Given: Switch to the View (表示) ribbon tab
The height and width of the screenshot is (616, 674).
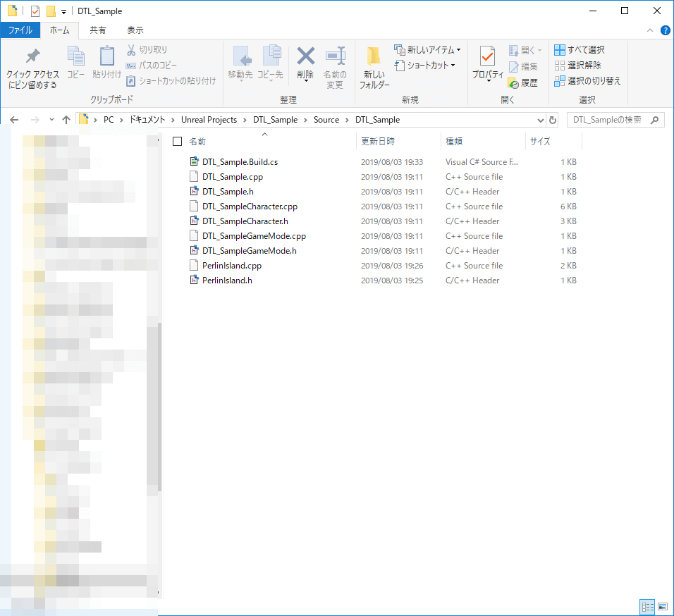Looking at the screenshot, I should click(x=135, y=30).
